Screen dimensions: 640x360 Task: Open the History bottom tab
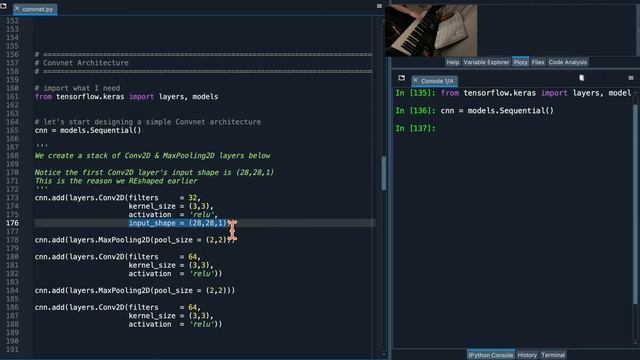[x=527, y=355]
